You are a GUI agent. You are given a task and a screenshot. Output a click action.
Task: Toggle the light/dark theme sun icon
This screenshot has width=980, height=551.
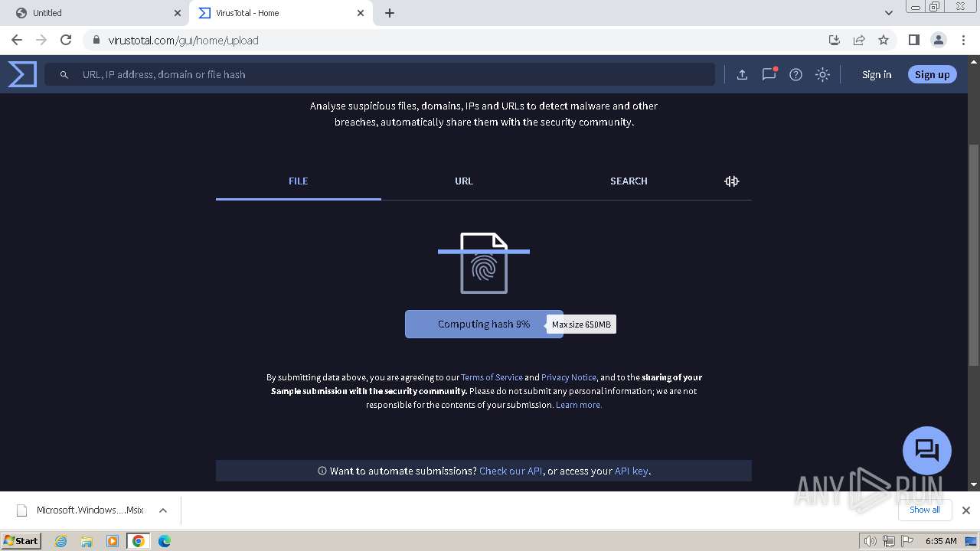coord(822,74)
